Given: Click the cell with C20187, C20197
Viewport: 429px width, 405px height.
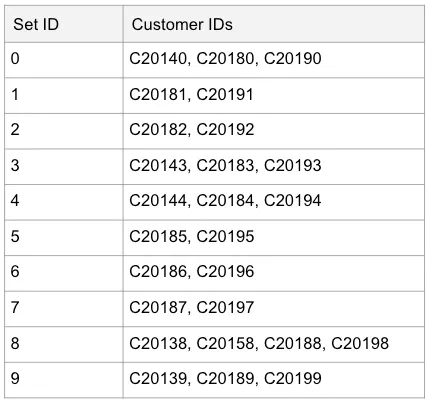Looking at the screenshot, I should pyautogui.click(x=274, y=309).
